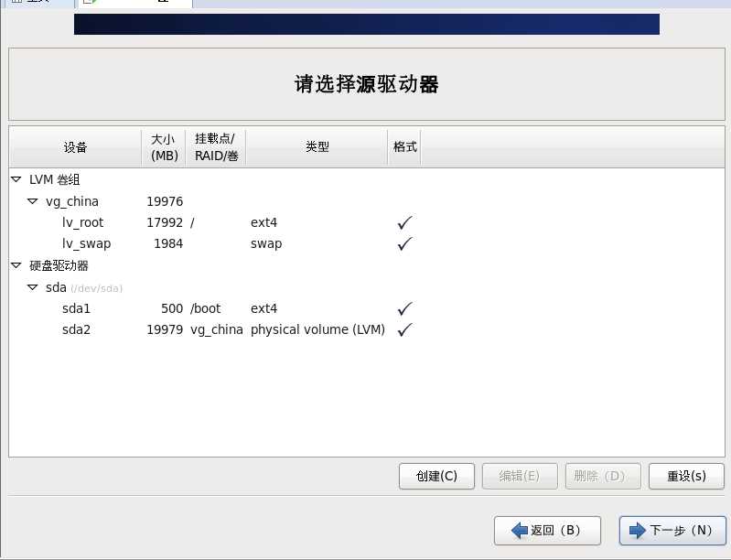Collapse the vg_china volume group

click(x=33, y=201)
